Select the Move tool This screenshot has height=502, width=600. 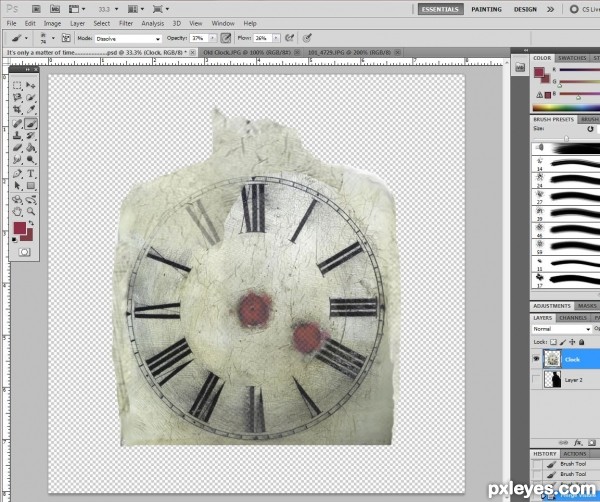(31, 85)
